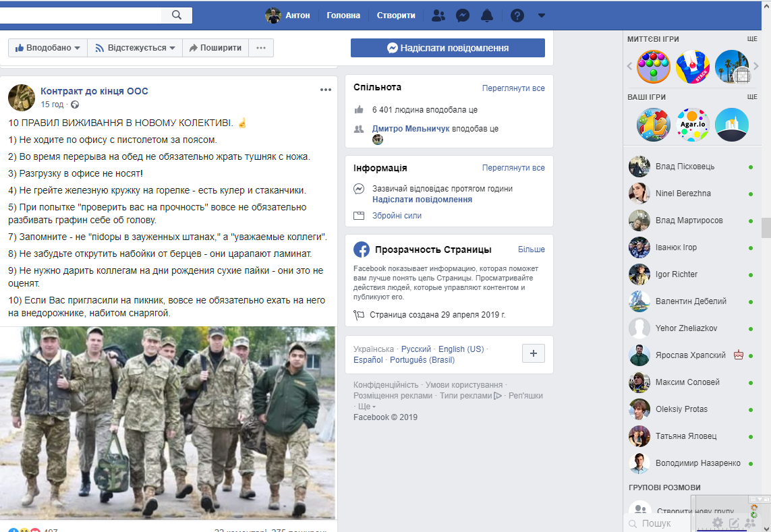Open Дмитро Мельничук profile link

coord(411,128)
